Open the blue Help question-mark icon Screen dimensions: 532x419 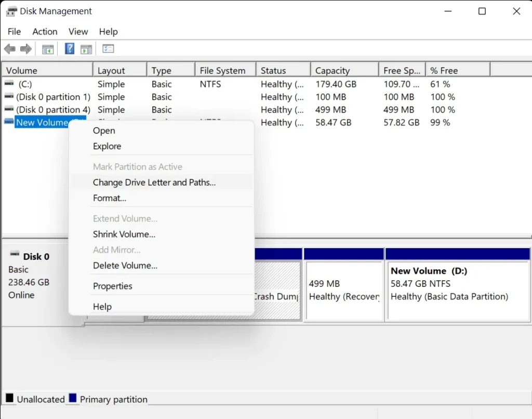pos(70,49)
